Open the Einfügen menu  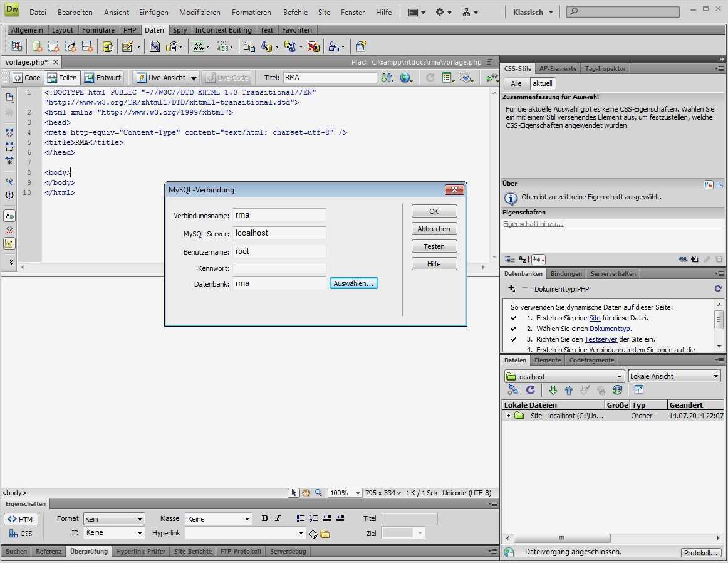[x=153, y=12]
